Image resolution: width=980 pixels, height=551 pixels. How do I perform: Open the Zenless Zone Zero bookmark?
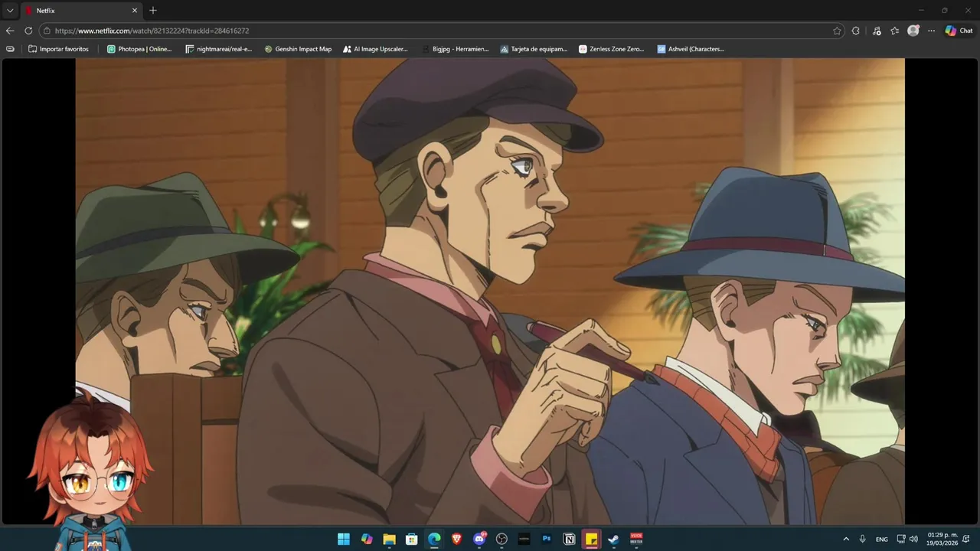pyautogui.click(x=612, y=49)
